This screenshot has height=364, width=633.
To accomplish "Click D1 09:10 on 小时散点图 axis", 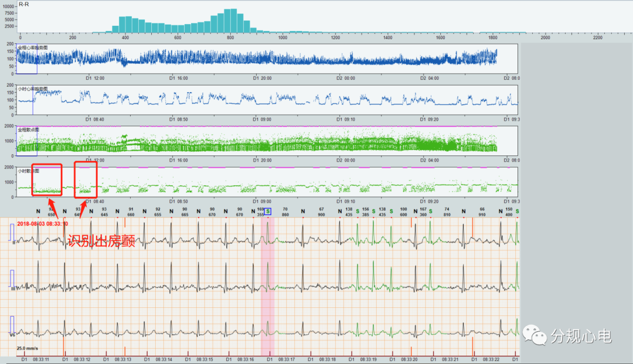I will 346,202.
